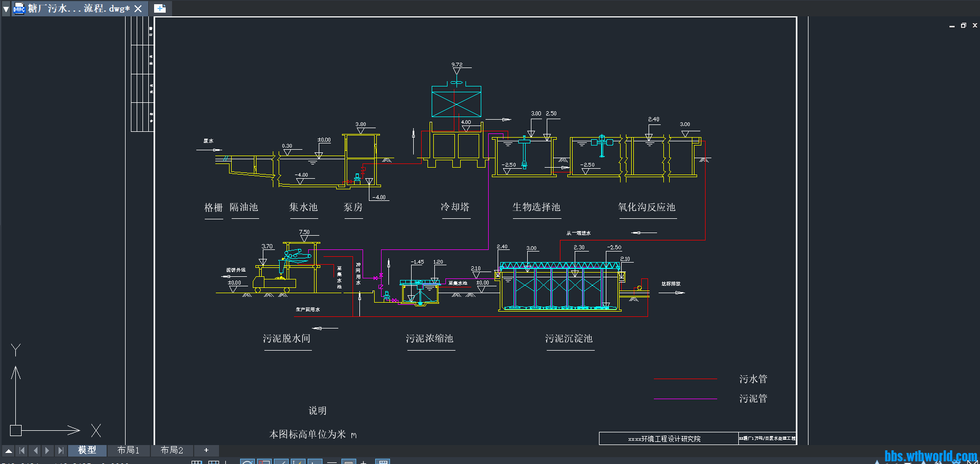Image resolution: width=980 pixels, height=464 pixels.
Task: Click the UCS origin square icon
Action: tap(16, 430)
